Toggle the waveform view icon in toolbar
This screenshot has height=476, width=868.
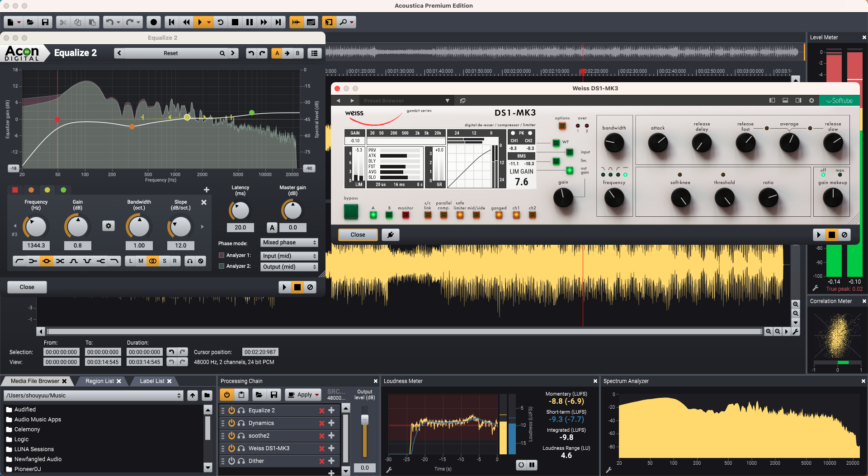point(296,22)
